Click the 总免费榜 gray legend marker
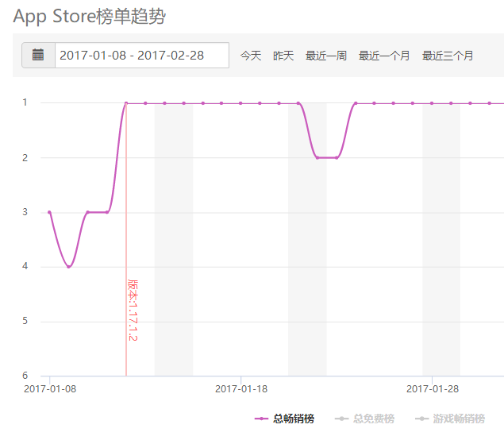The image size is (504, 436). pos(341,419)
